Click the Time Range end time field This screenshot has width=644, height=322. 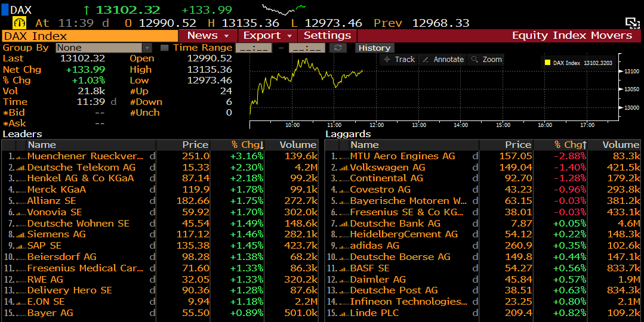(307, 48)
